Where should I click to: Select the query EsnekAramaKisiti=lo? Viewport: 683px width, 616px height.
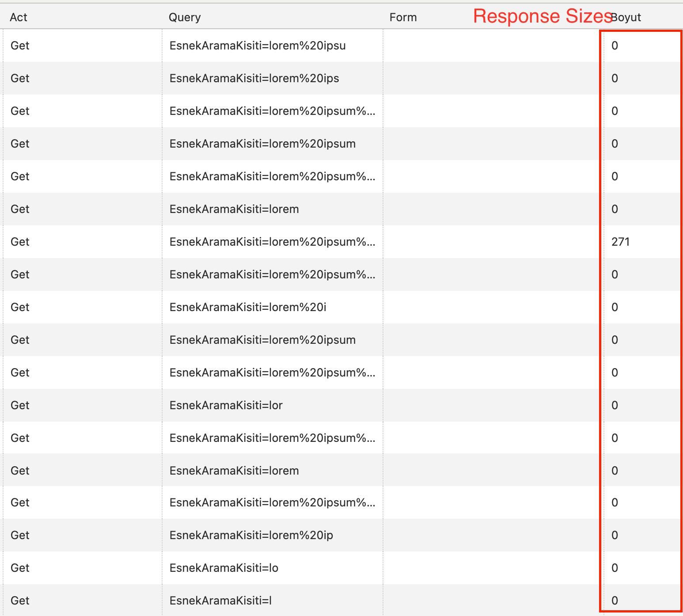tap(224, 568)
